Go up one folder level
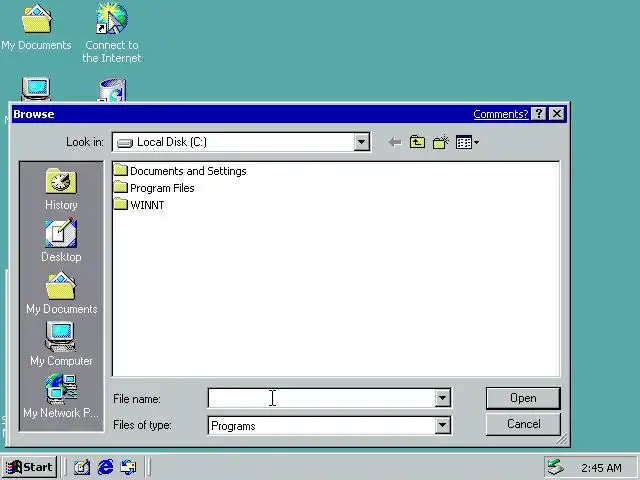640x480 pixels. click(417, 142)
